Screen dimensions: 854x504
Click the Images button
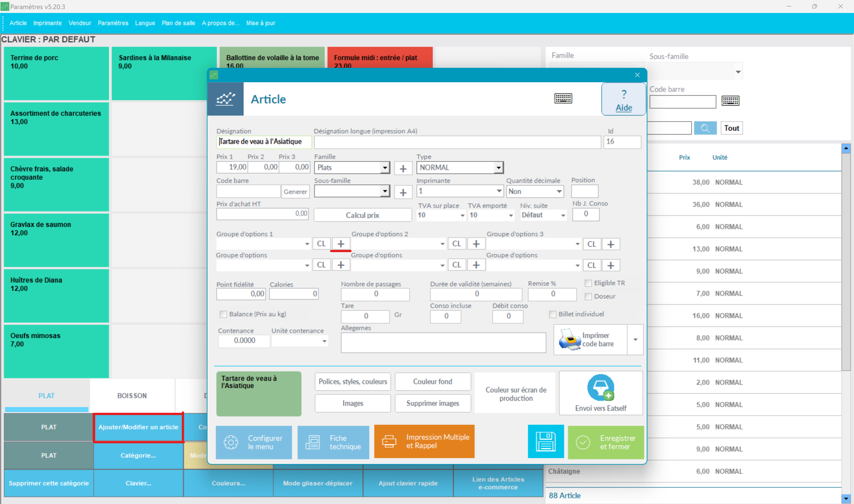click(x=352, y=403)
